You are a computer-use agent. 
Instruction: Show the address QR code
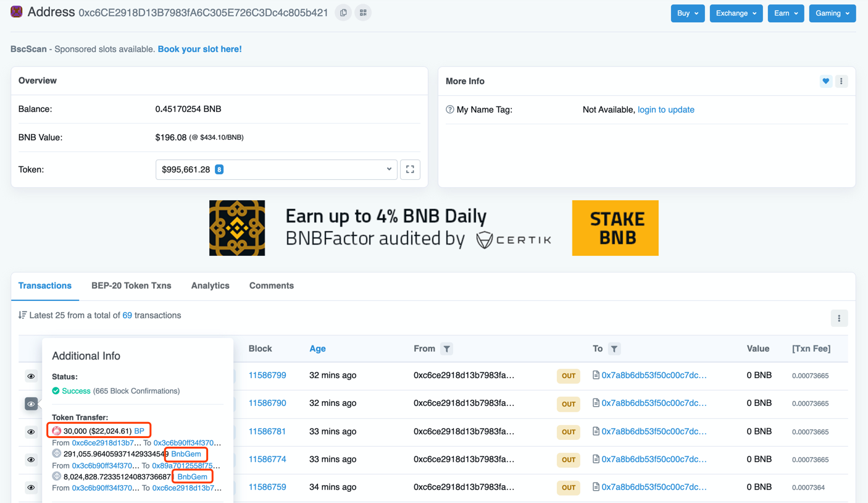point(363,12)
